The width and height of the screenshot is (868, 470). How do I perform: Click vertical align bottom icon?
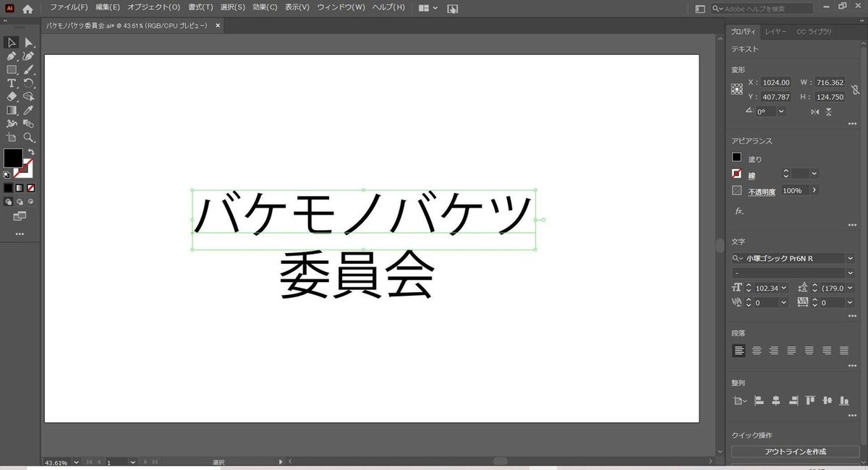843,400
